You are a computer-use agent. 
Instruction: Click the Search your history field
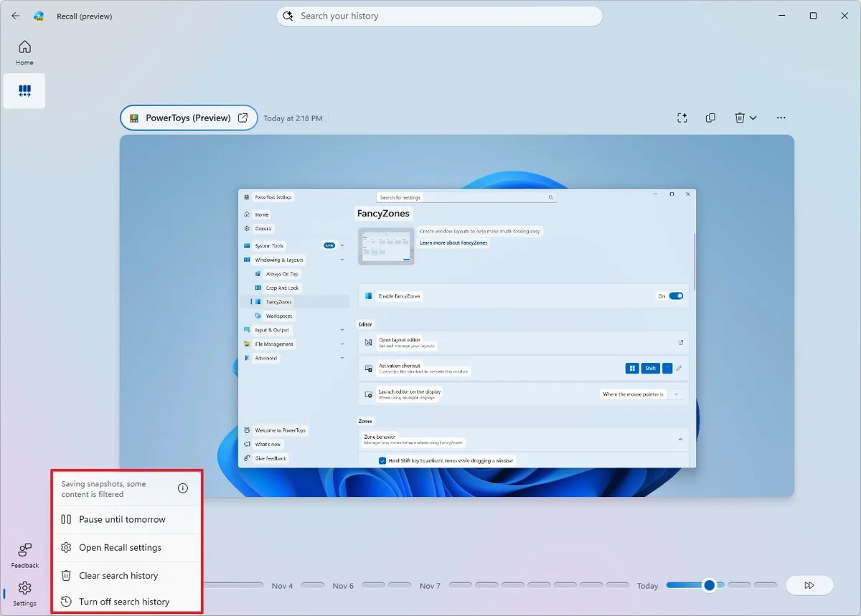click(439, 15)
